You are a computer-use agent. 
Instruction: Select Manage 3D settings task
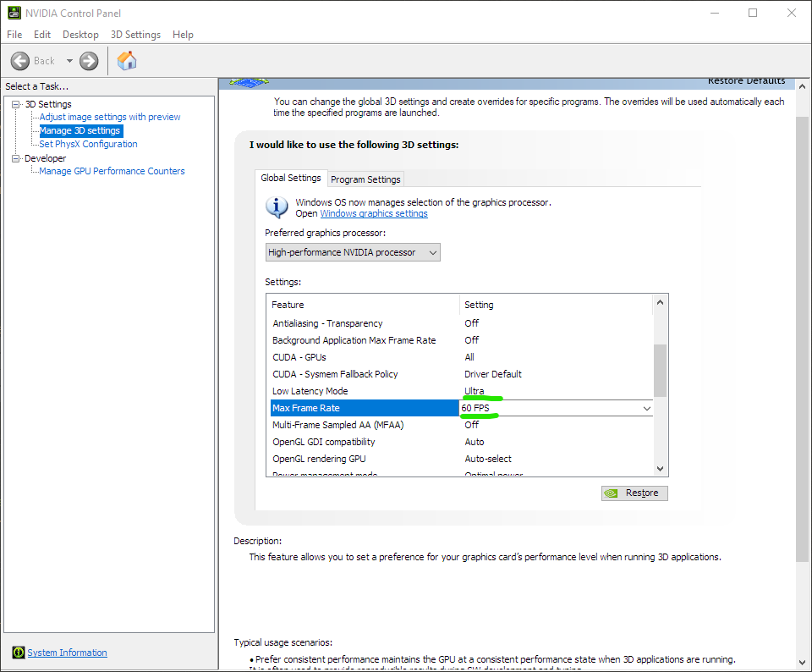click(80, 130)
